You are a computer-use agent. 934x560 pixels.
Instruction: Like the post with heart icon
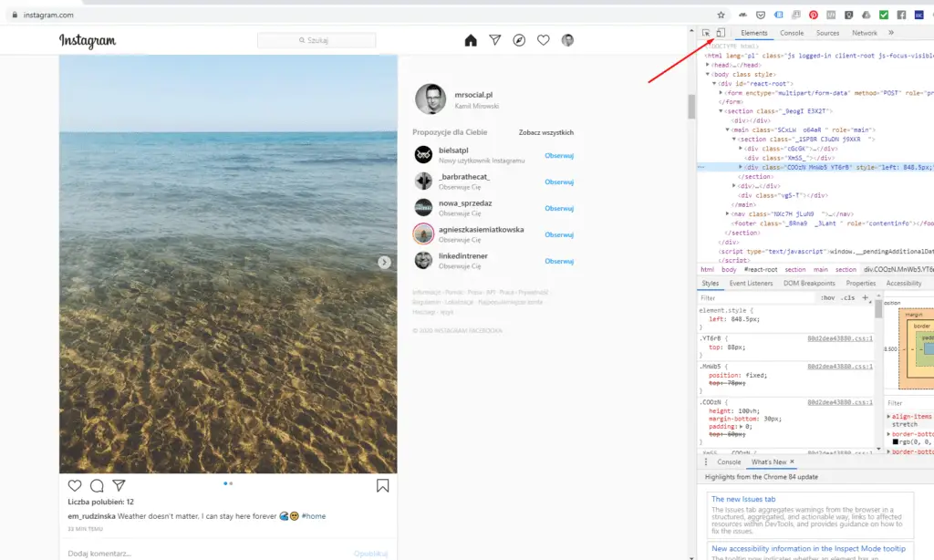(75, 485)
